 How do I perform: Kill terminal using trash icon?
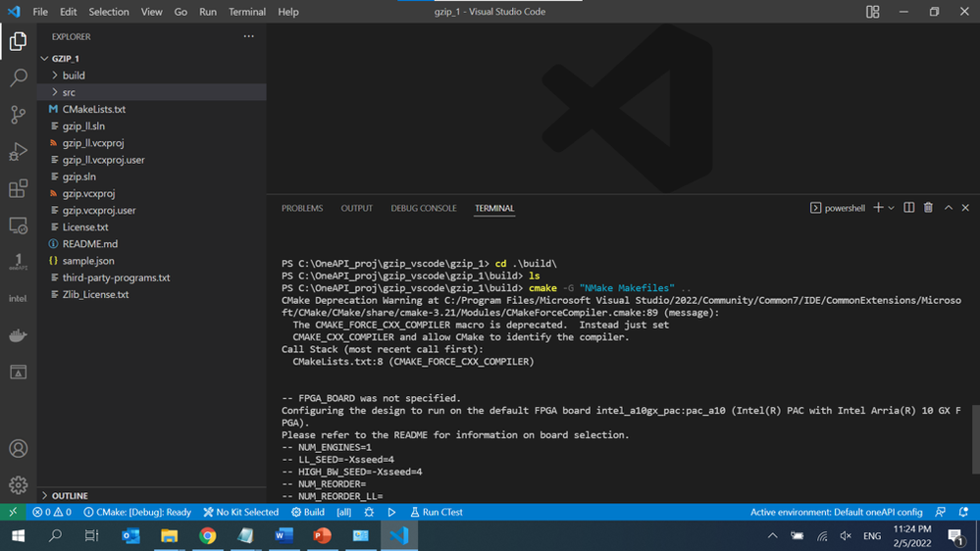pos(928,208)
